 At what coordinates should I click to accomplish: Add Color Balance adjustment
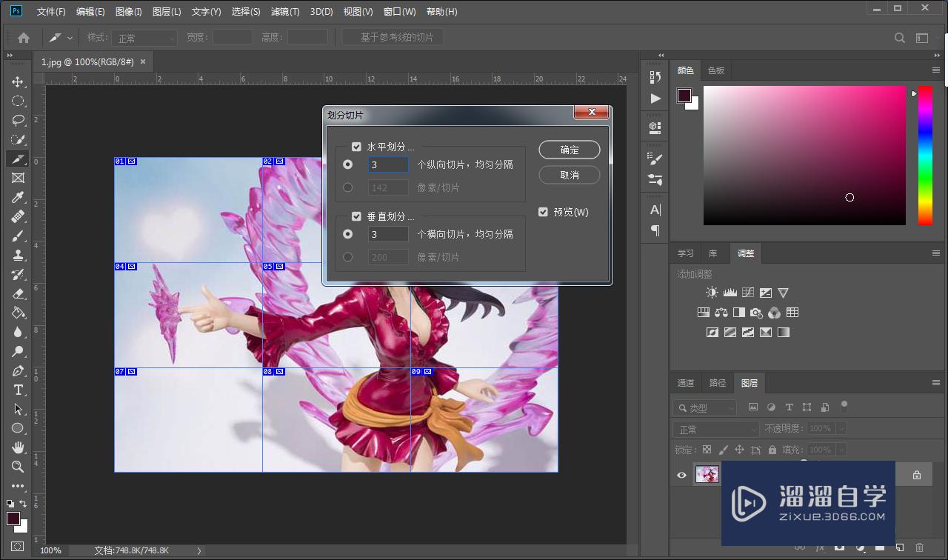click(721, 313)
